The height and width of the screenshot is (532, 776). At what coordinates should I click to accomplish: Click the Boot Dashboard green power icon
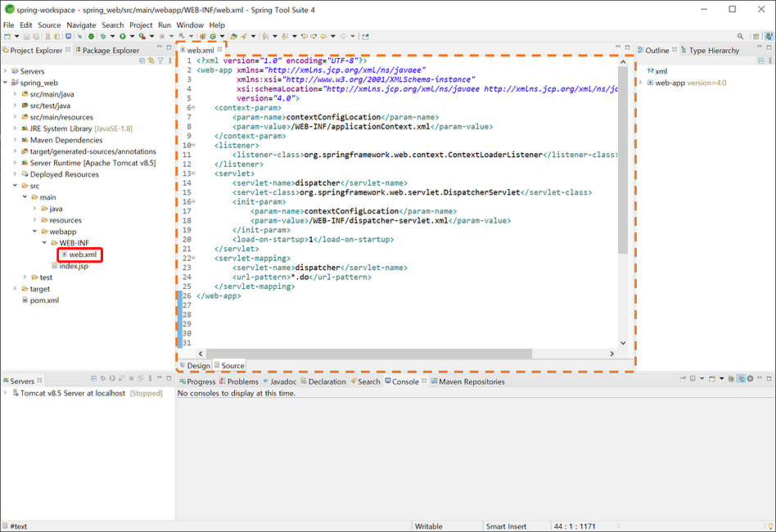[x=91, y=36]
